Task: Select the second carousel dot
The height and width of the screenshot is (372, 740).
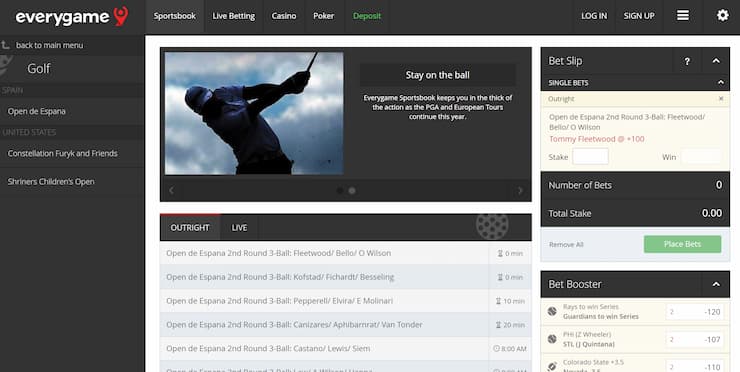Action: click(x=352, y=191)
